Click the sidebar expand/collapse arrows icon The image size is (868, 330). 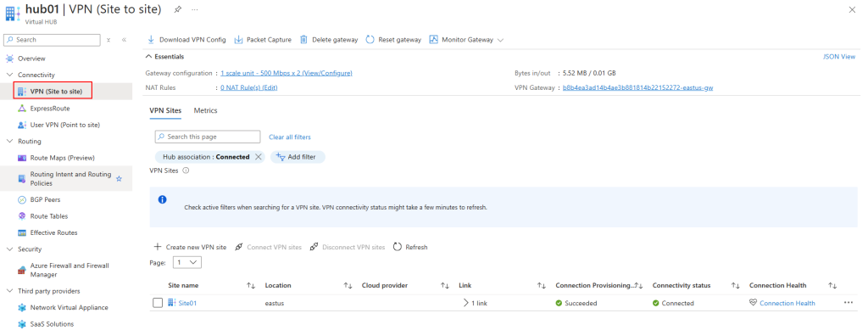109,40
